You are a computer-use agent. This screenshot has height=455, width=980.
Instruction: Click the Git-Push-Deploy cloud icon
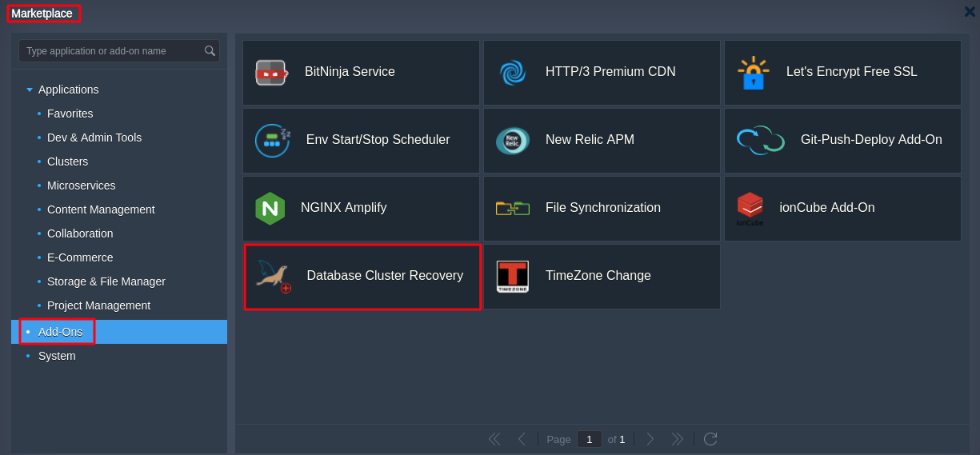coord(760,140)
